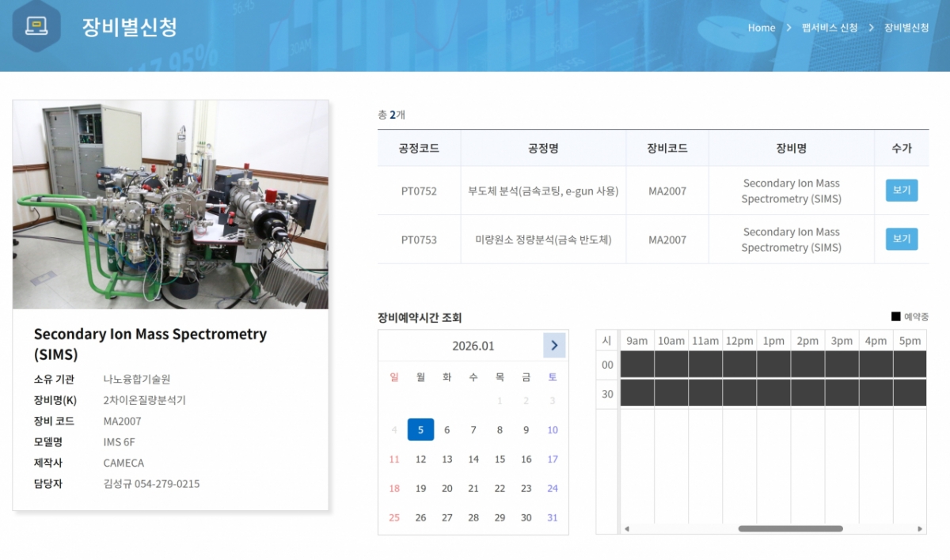Expand details with 보기 for process PT0752
950x560 pixels.
pyautogui.click(x=901, y=191)
